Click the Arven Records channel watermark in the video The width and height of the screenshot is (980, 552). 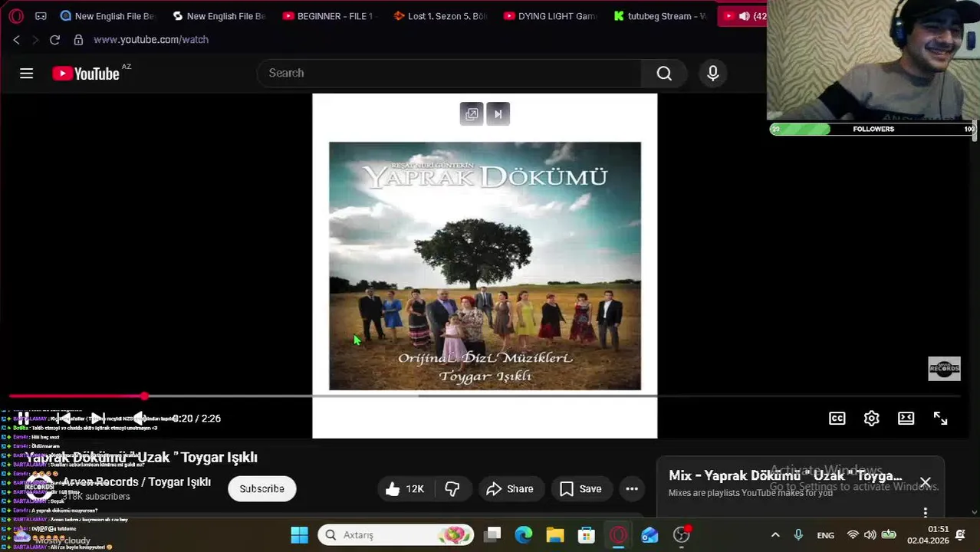pos(944,369)
